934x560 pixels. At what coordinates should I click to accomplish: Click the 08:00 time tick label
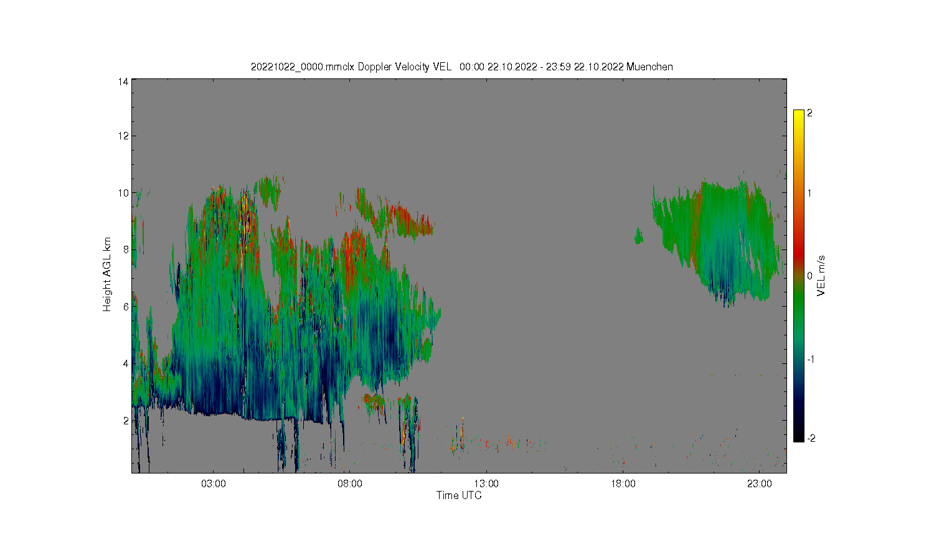coord(350,483)
